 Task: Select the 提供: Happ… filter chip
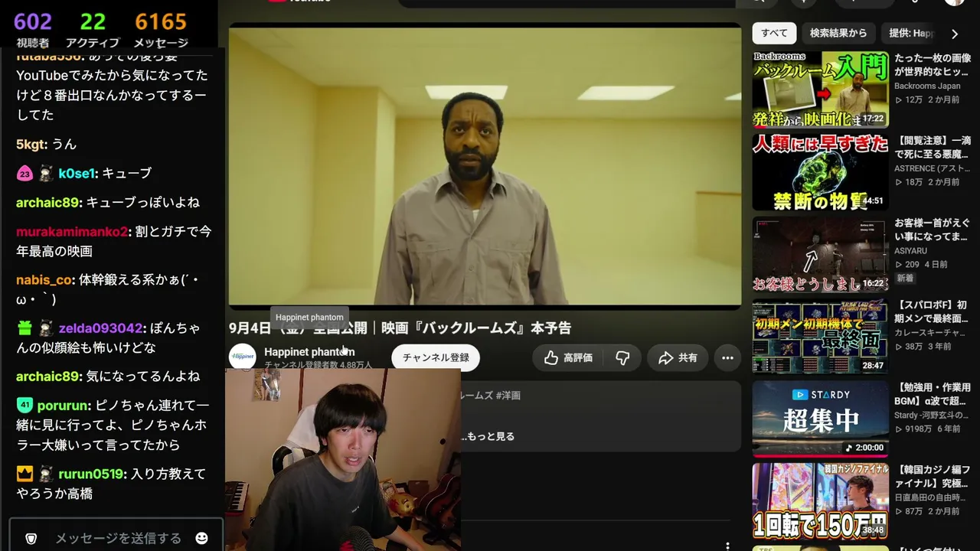point(911,34)
